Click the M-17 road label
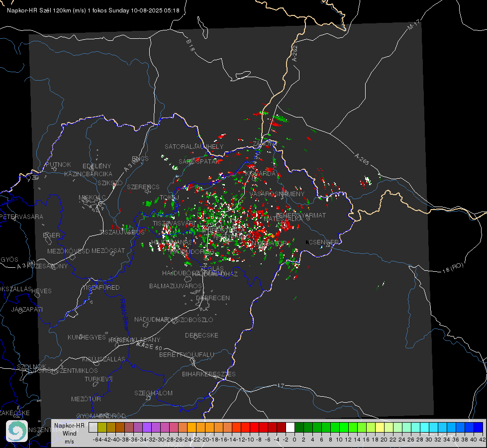This screenshot has height=448, width=487. click(x=413, y=25)
